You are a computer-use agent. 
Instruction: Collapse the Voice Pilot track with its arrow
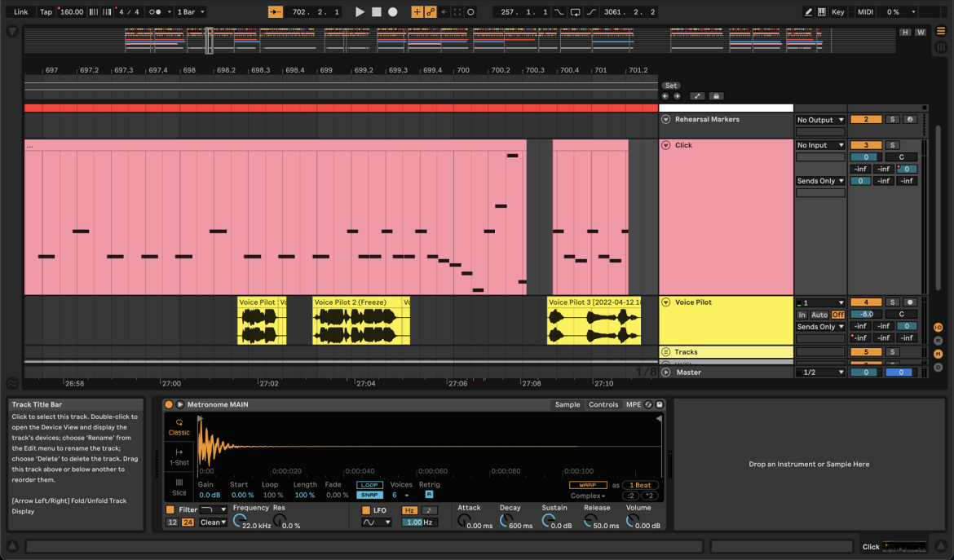(665, 302)
